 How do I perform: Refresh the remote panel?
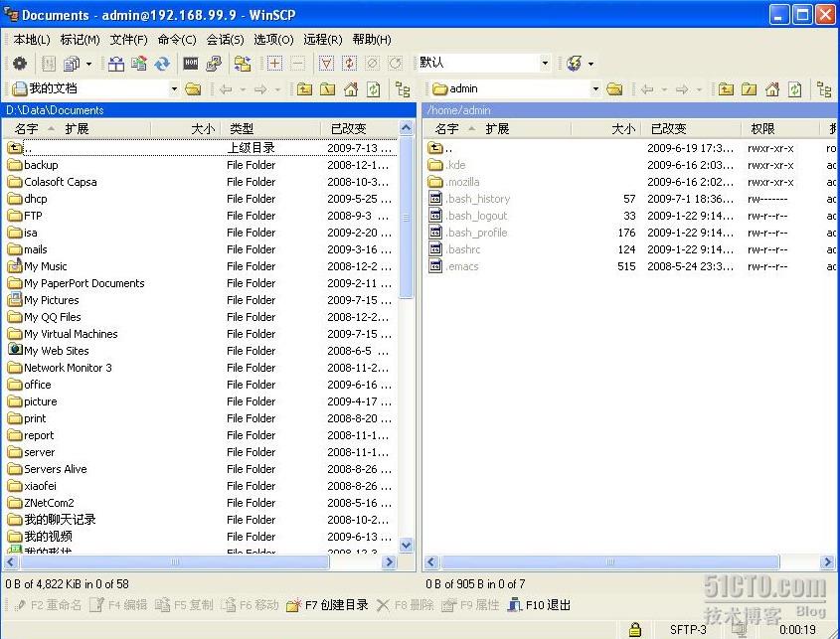795,88
